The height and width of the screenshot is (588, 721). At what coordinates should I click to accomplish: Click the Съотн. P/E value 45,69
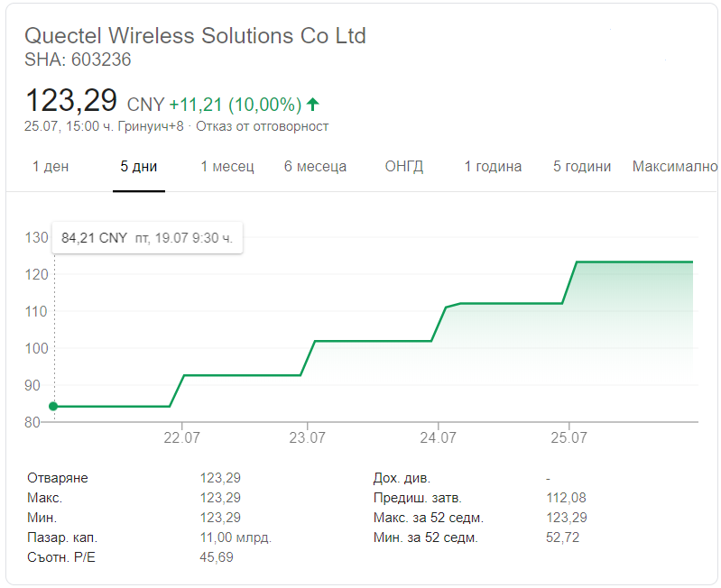[x=217, y=557]
